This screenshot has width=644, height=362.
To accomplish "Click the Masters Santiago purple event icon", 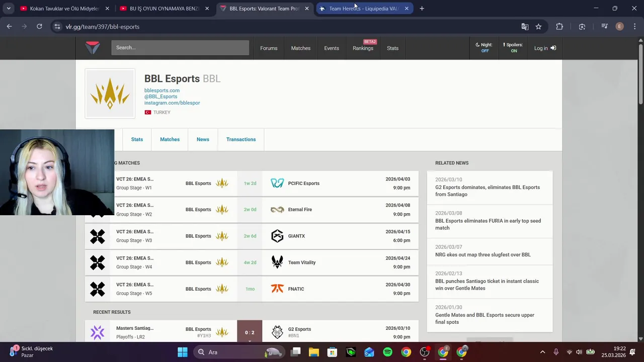I will pyautogui.click(x=98, y=332).
